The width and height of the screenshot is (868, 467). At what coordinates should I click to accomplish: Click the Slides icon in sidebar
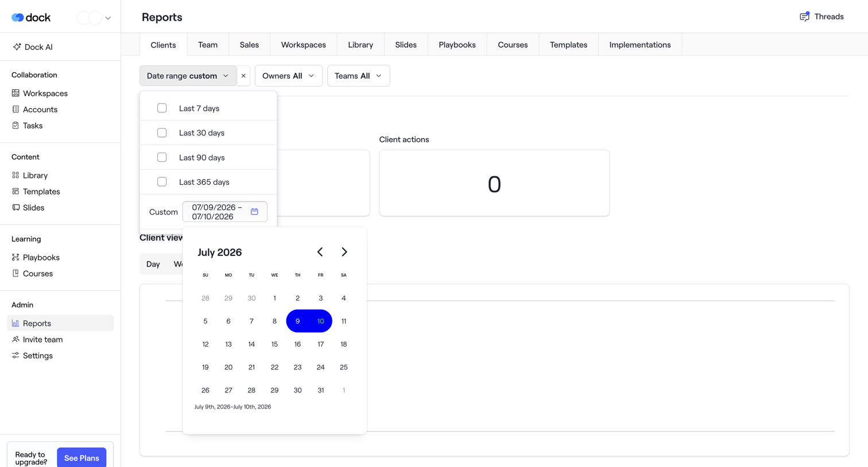pyautogui.click(x=15, y=207)
